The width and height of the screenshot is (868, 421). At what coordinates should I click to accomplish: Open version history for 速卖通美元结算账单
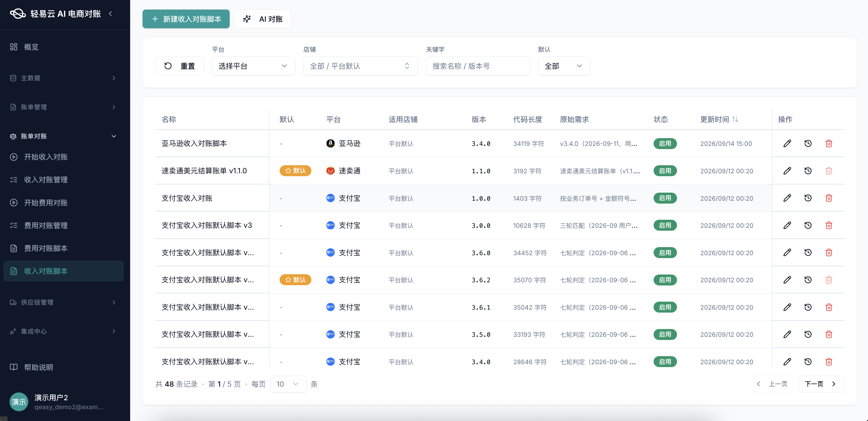808,171
